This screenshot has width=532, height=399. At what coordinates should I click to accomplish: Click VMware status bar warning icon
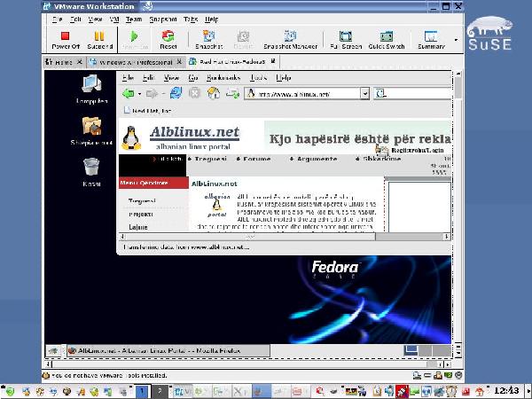[x=46, y=375]
